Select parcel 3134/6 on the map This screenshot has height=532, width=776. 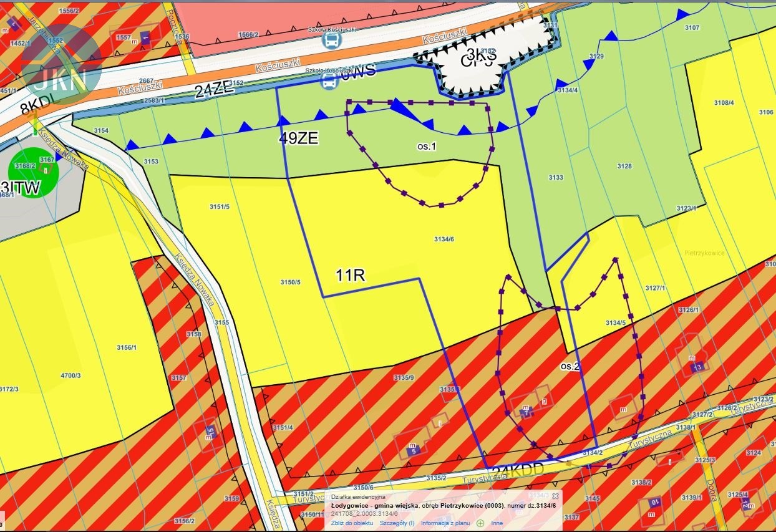[444, 239]
